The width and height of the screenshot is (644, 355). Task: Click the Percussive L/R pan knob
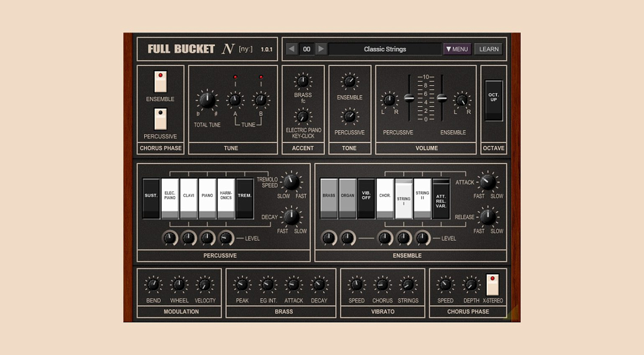pos(389,100)
